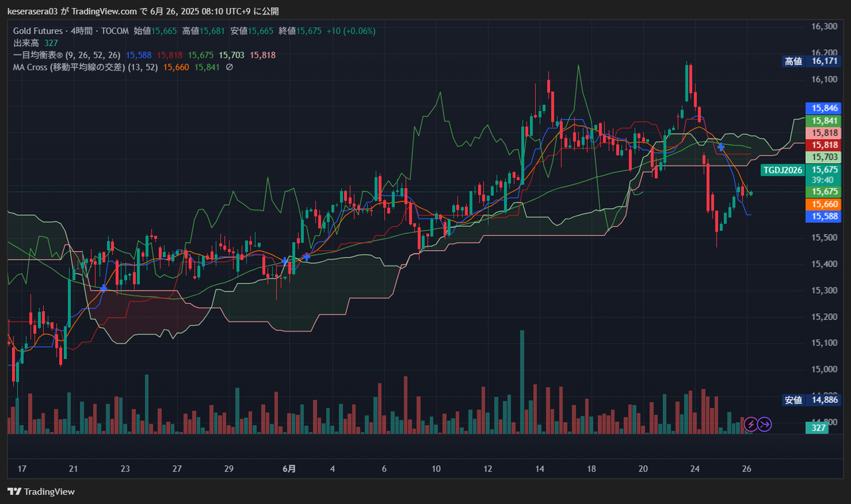Click the +10 (+0.06%) change value
This screenshot has width=851, height=504.
351,31
